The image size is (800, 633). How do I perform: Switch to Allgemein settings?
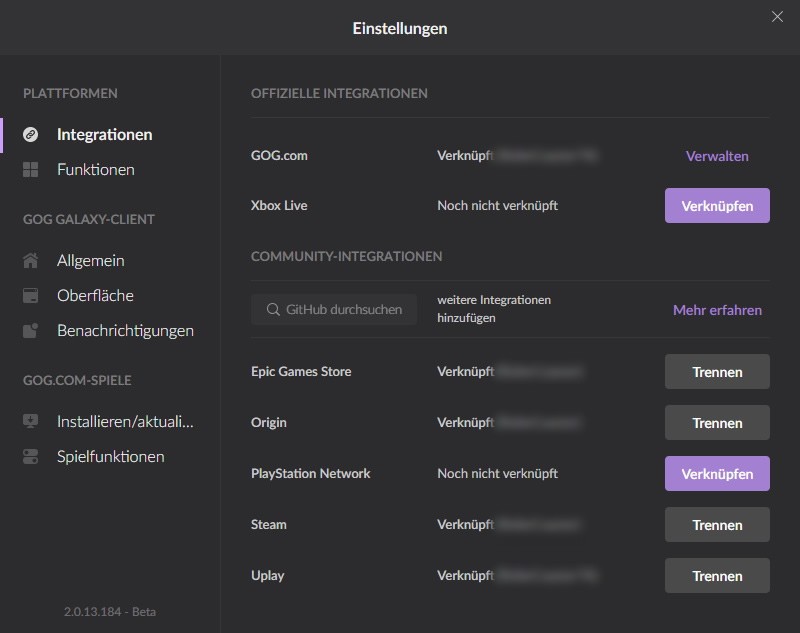point(91,261)
